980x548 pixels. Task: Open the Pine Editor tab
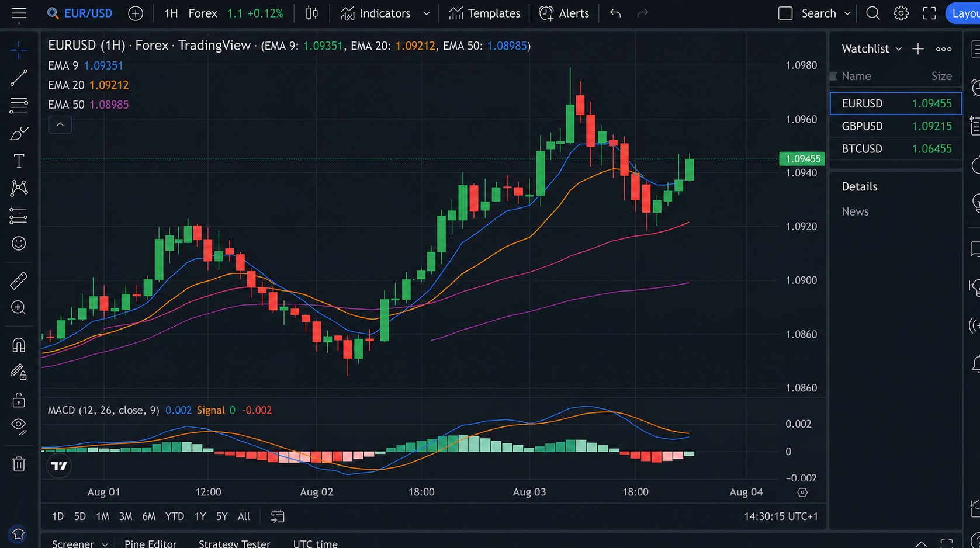click(150, 543)
